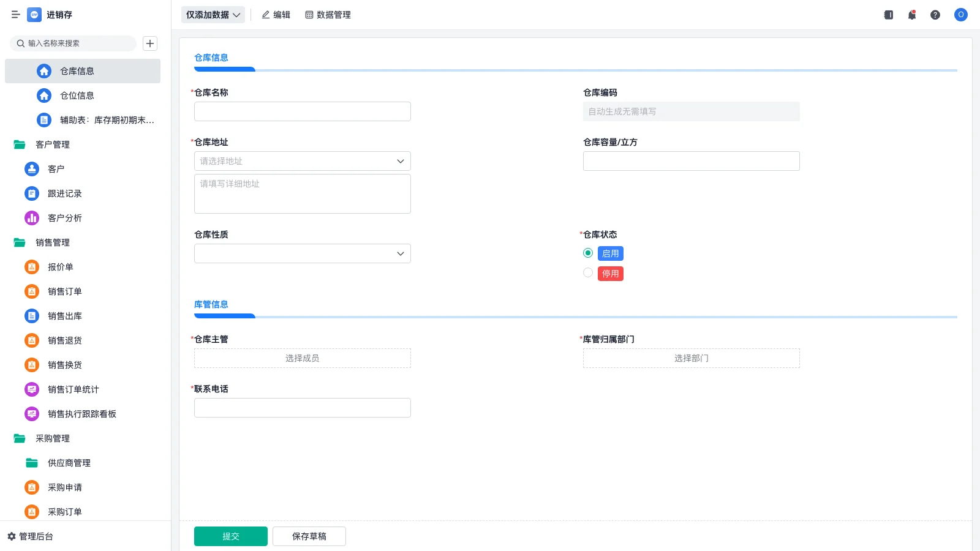Open the notification bell icon
The image size is (980, 551).
[x=912, y=15]
